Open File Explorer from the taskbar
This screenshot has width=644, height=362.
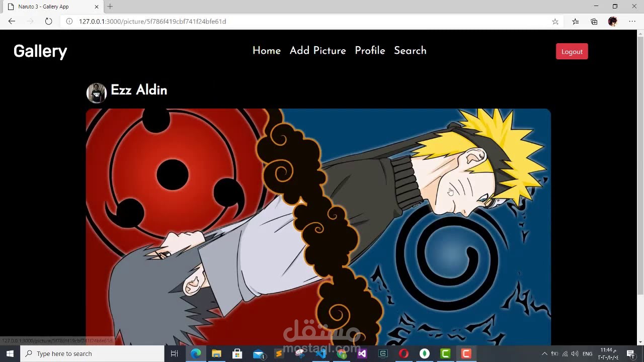[x=216, y=353]
